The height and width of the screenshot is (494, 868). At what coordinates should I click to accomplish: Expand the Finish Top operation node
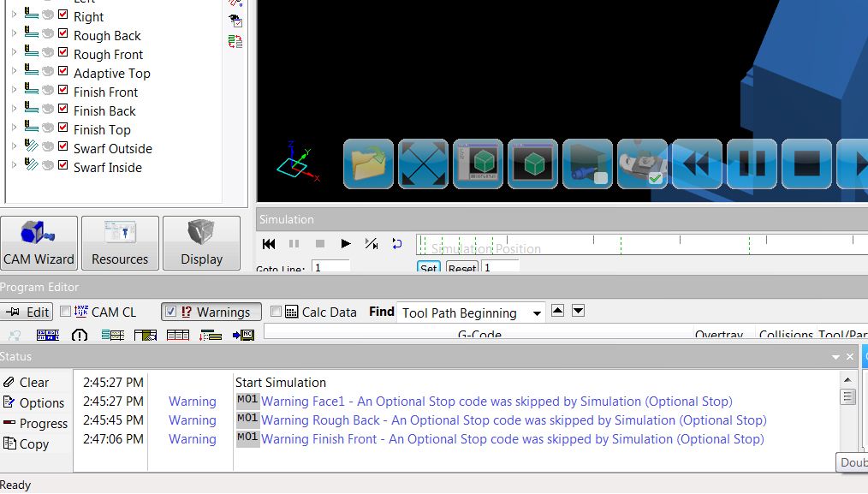coord(15,128)
